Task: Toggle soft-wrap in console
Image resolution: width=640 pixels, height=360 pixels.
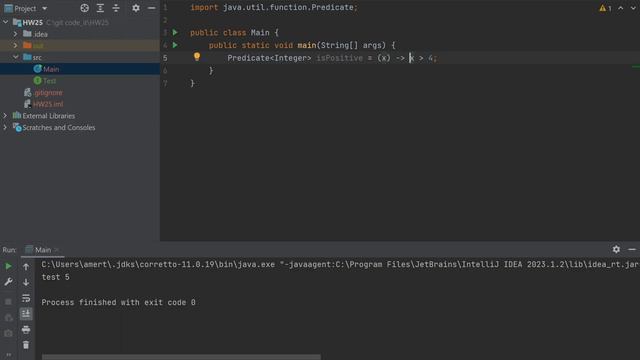Action: (26, 298)
